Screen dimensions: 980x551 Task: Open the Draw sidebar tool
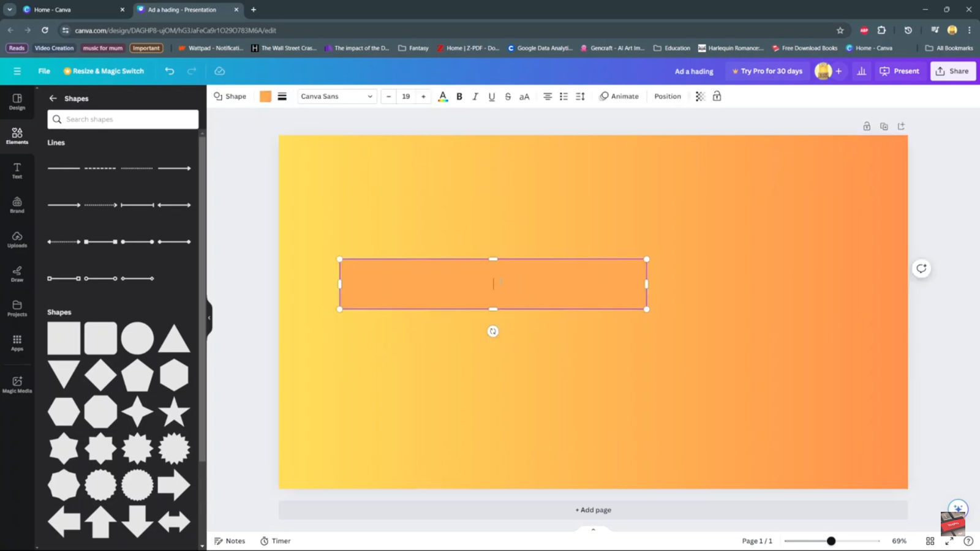click(17, 274)
